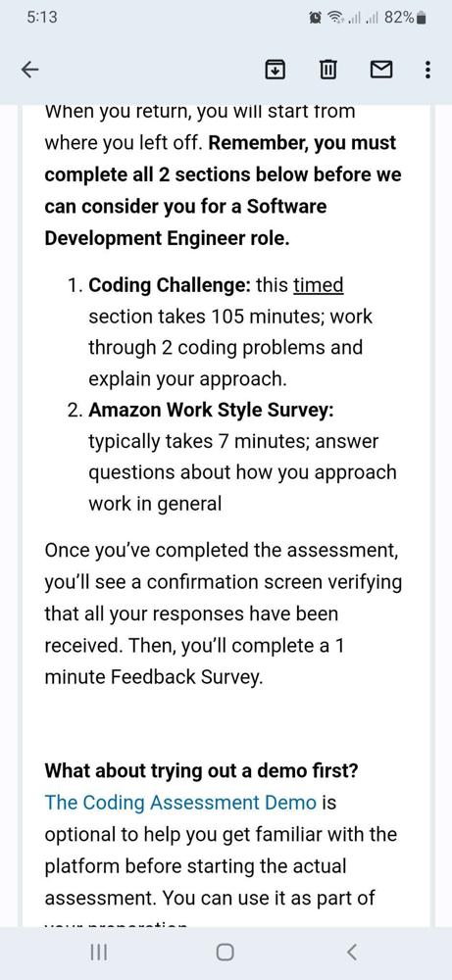Tap the Android recent apps button

tap(99, 952)
